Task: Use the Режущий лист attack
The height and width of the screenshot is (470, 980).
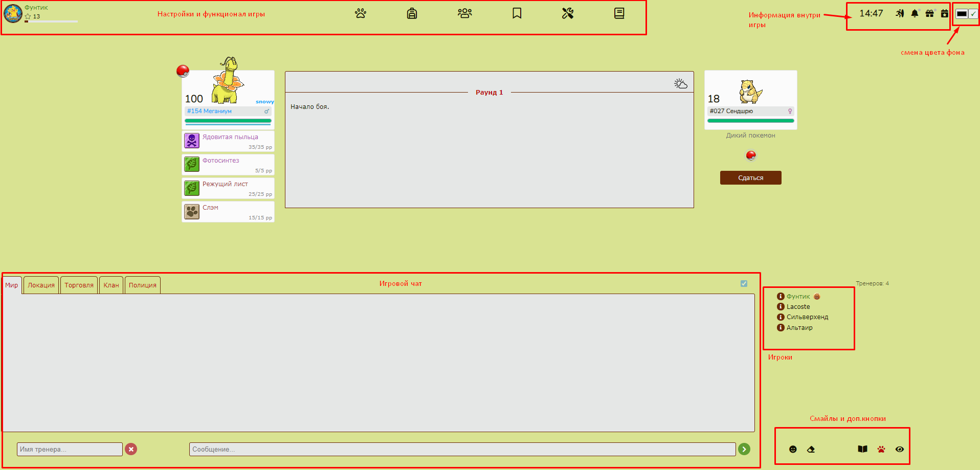Action: point(228,188)
